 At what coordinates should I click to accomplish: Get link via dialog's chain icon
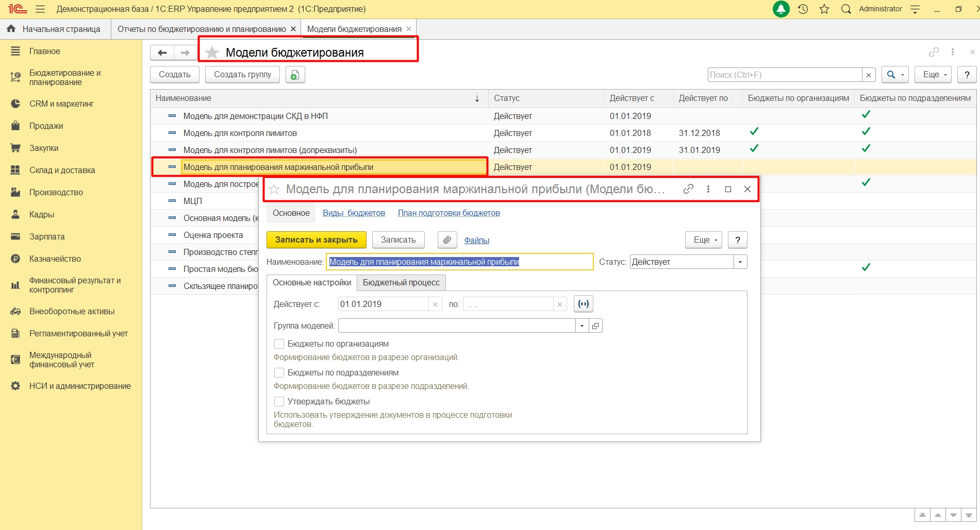[x=688, y=189]
